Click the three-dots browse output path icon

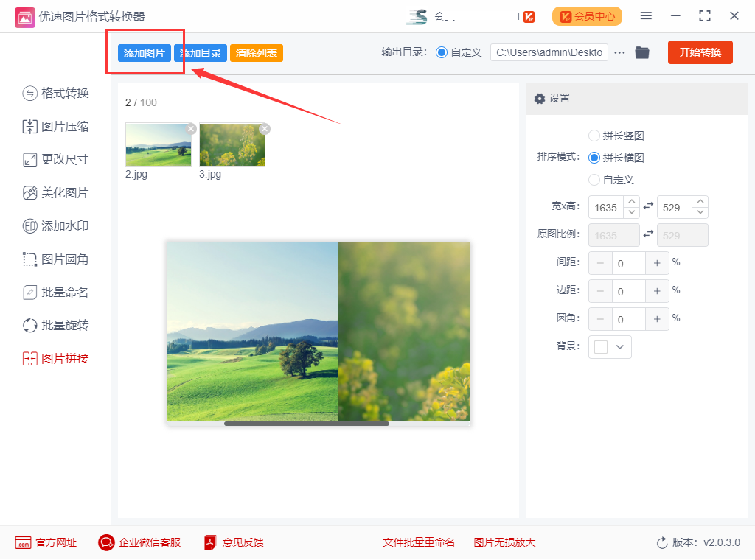click(619, 52)
